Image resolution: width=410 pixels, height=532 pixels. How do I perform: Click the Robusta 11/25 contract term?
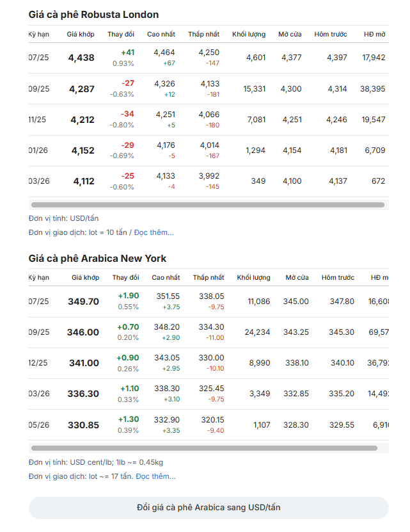pyautogui.click(x=37, y=120)
